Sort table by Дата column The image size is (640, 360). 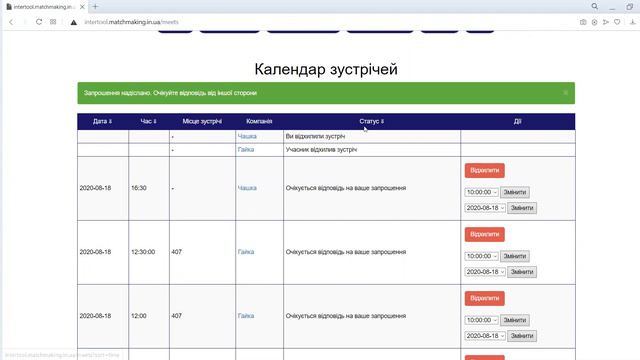pos(102,121)
